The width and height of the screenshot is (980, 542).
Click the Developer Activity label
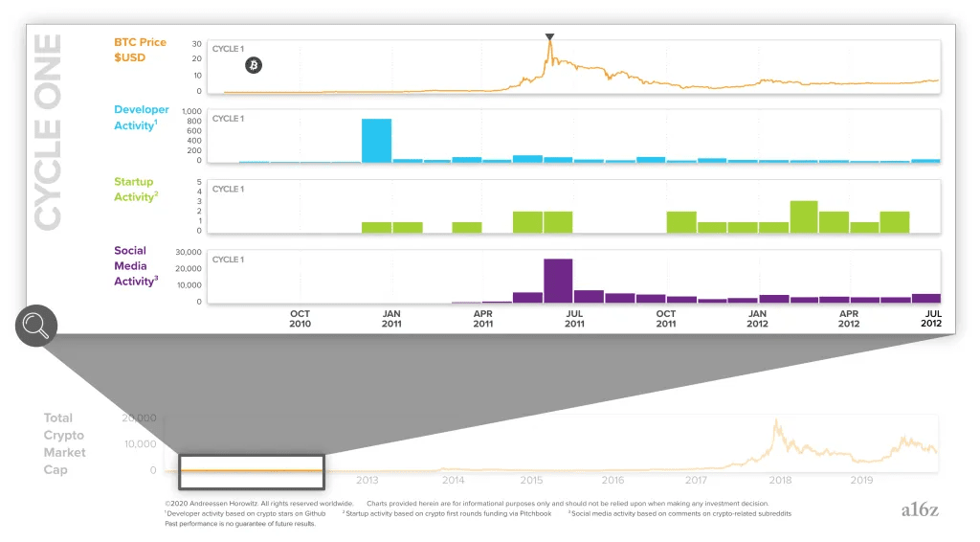pos(142,118)
